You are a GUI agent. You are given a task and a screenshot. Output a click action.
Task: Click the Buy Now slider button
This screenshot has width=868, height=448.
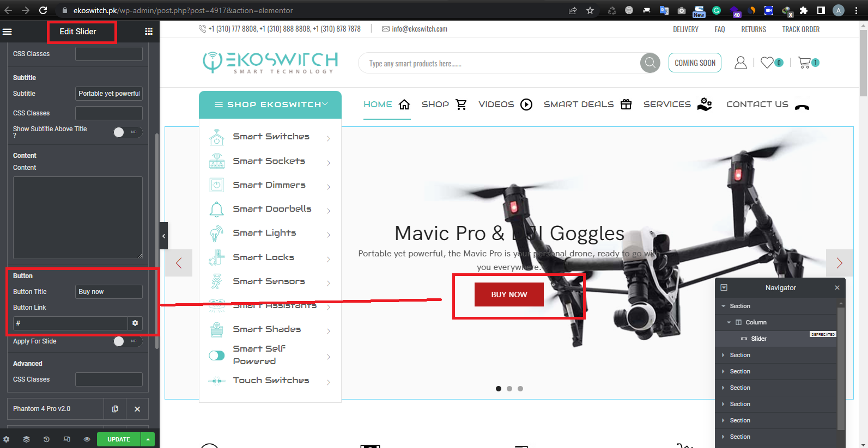(509, 294)
